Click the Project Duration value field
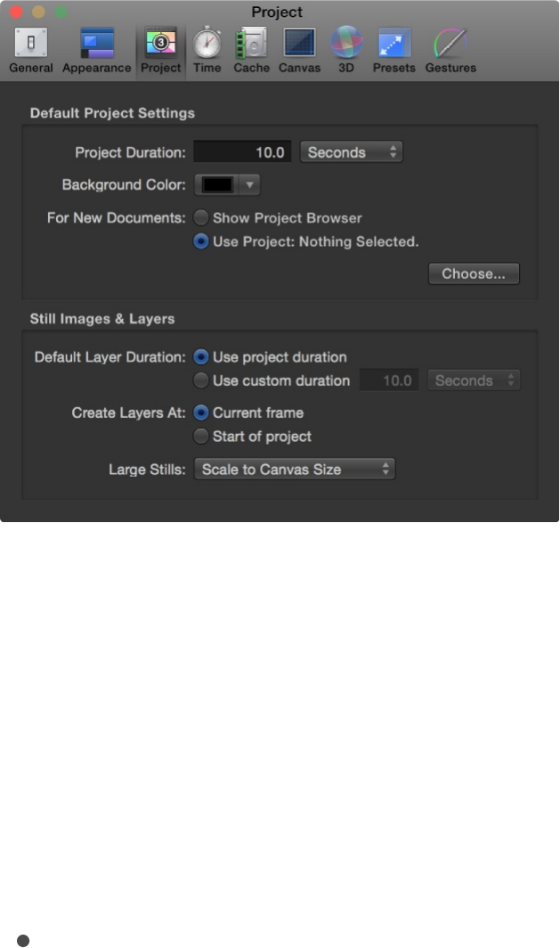The height and width of the screenshot is (948, 560). [242, 152]
